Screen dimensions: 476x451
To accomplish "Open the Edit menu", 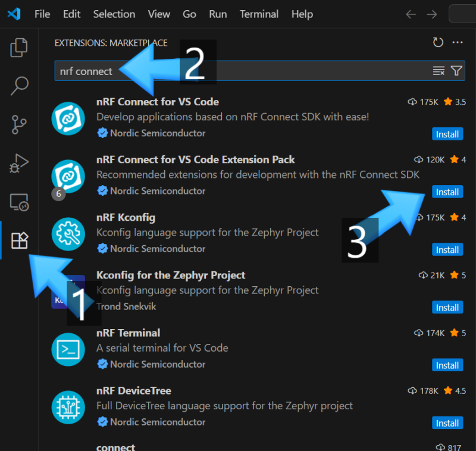I will coord(71,14).
